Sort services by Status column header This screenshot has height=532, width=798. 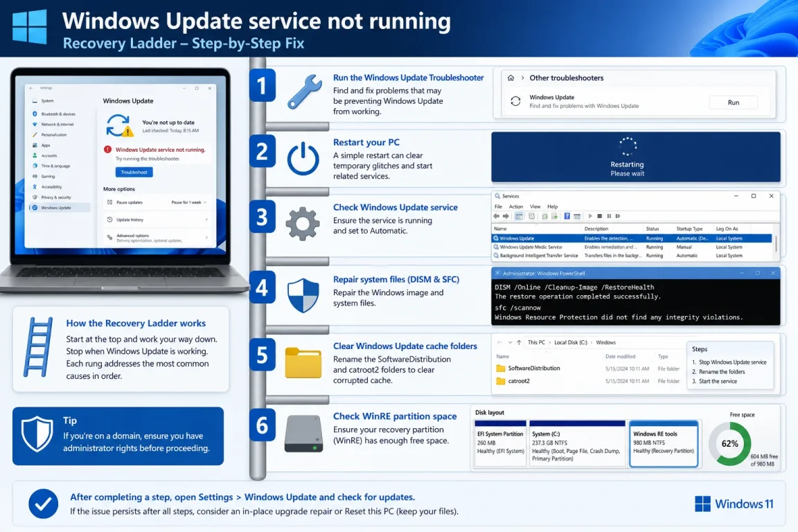[x=653, y=229]
